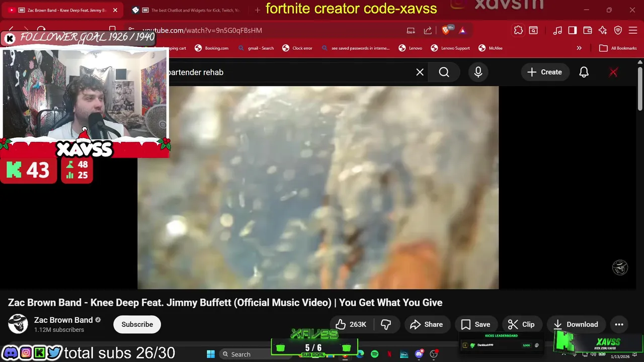Click the 1/13/2026 taskbar date

click(620, 356)
